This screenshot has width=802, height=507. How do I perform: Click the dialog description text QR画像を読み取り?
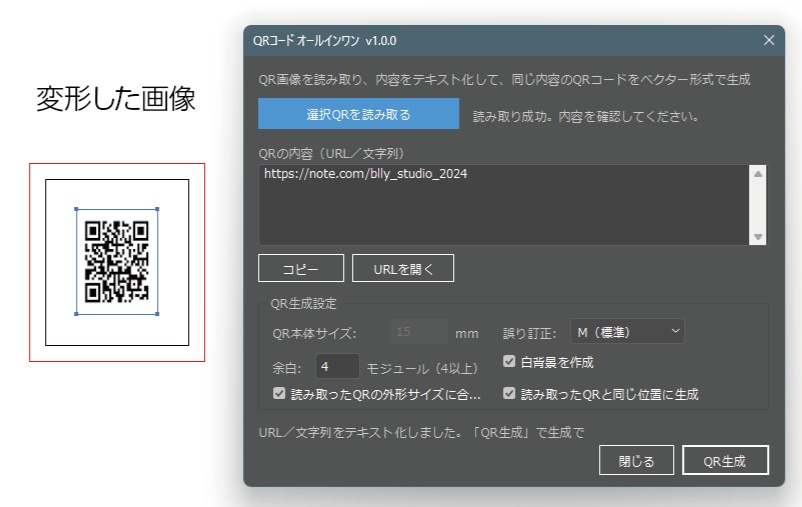(x=504, y=79)
